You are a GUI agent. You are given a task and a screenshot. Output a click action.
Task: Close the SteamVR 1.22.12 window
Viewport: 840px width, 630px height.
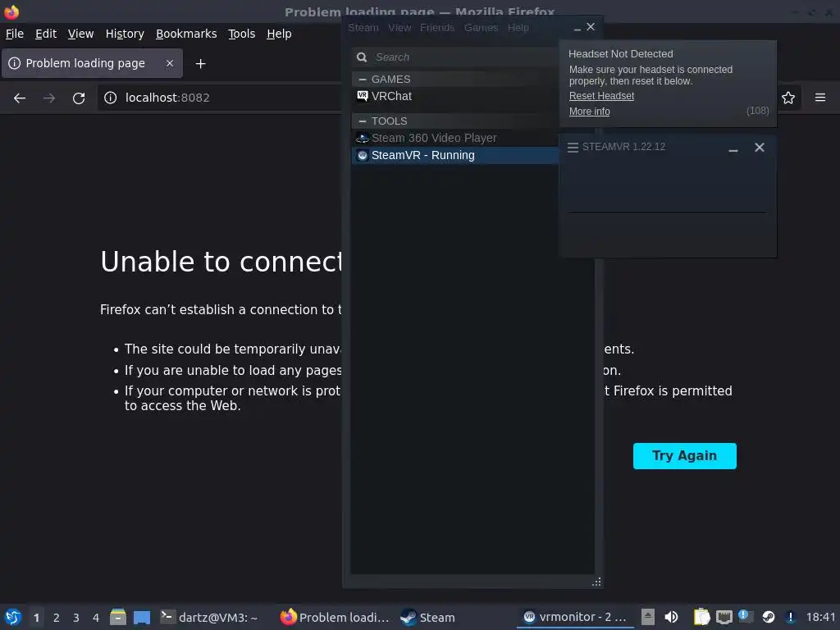760,148
